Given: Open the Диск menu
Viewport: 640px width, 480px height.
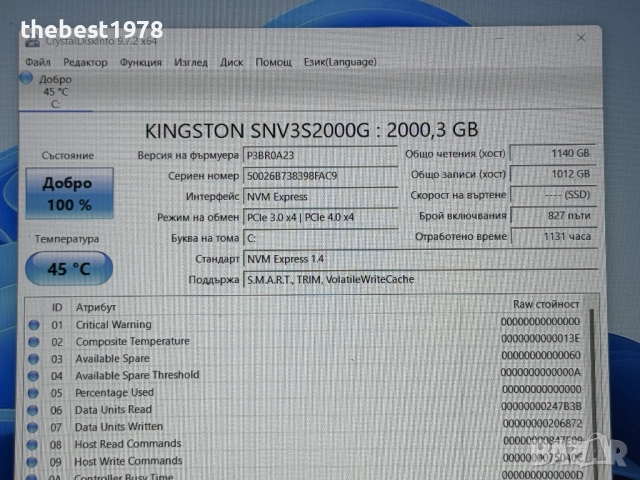Looking at the screenshot, I should (x=231, y=62).
